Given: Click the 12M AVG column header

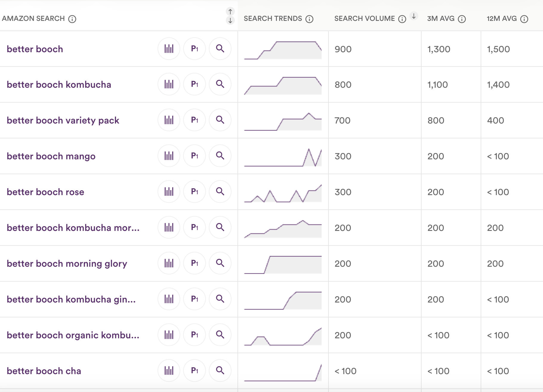Looking at the screenshot, I should [x=502, y=18].
